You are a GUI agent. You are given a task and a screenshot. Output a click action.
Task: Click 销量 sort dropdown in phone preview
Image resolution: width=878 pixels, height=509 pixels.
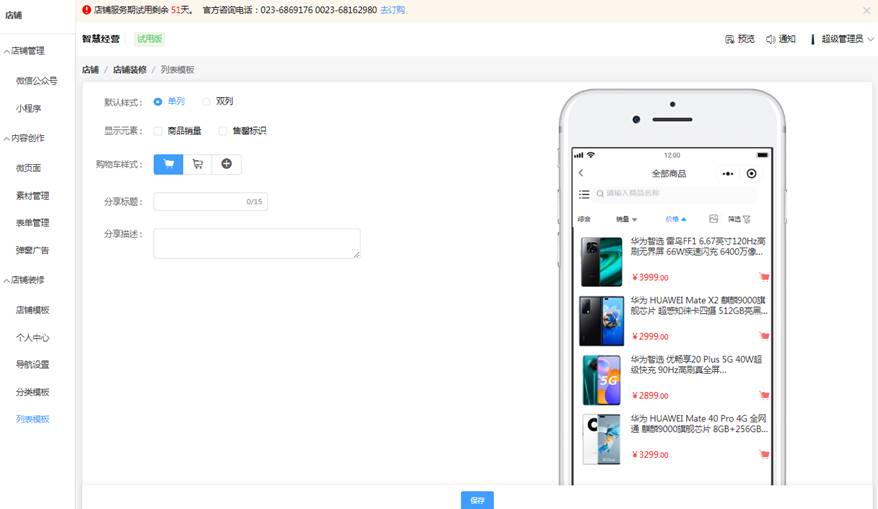coord(627,219)
